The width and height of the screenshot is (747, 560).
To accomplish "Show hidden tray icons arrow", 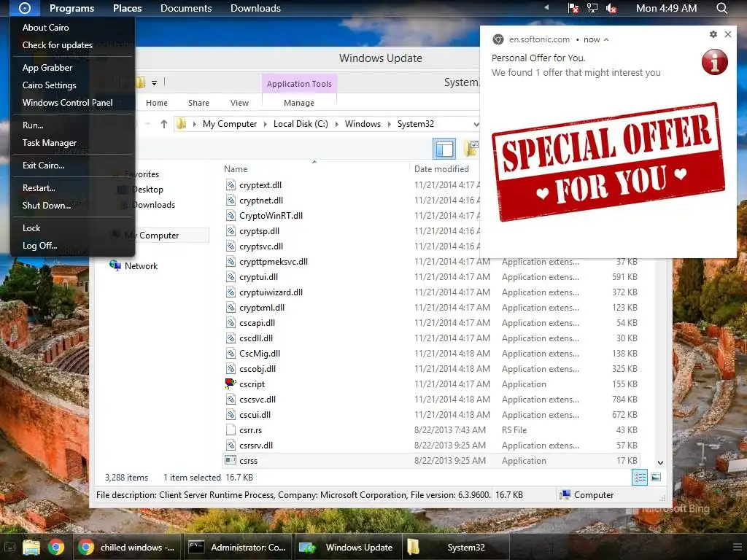I will pos(547,7).
